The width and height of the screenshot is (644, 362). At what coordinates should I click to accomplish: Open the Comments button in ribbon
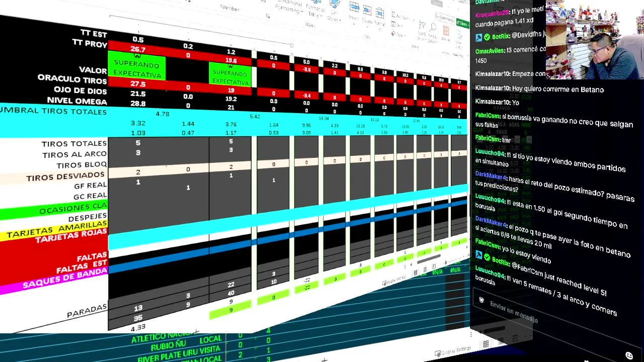pos(445,19)
